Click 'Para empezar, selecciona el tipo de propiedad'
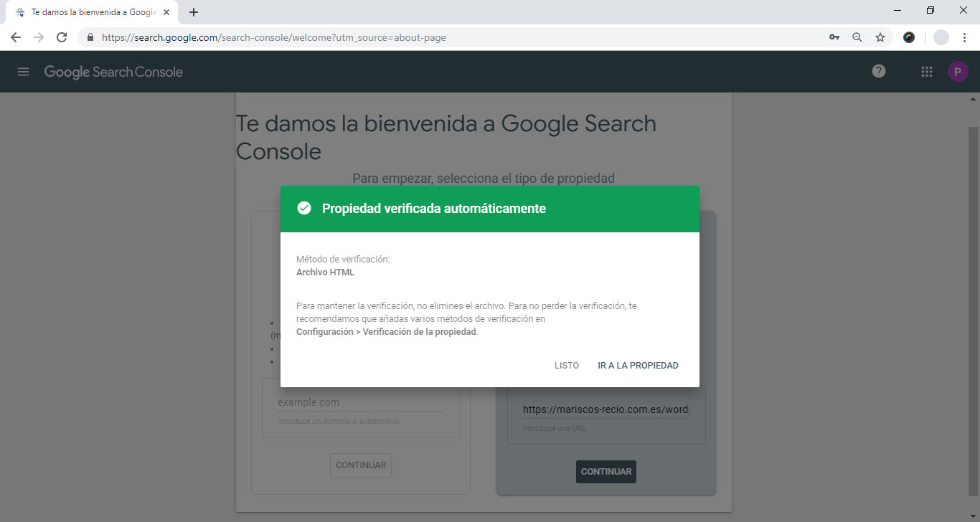980x522 pixels. [x=484, y=178]
